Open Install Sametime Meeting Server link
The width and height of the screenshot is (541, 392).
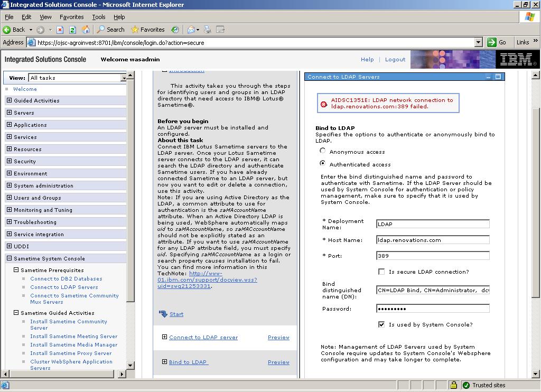click(74, 336)
